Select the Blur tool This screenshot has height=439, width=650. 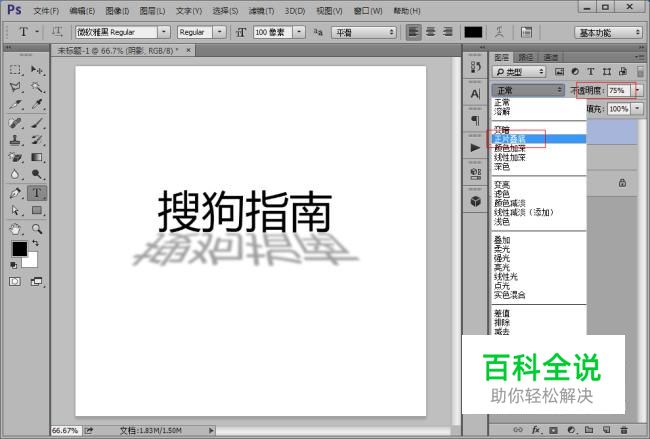(15, 174)
